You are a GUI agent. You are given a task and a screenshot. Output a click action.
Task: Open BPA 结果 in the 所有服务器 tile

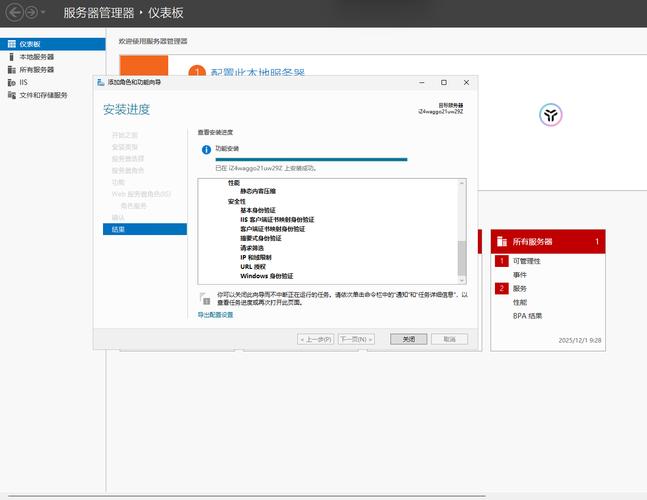[x=527, y=316]
